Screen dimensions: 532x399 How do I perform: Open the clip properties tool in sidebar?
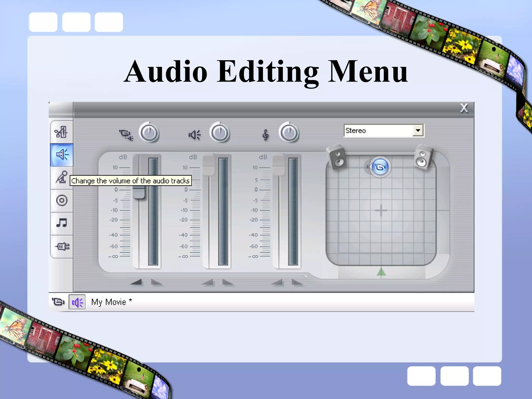pos(61,132)
